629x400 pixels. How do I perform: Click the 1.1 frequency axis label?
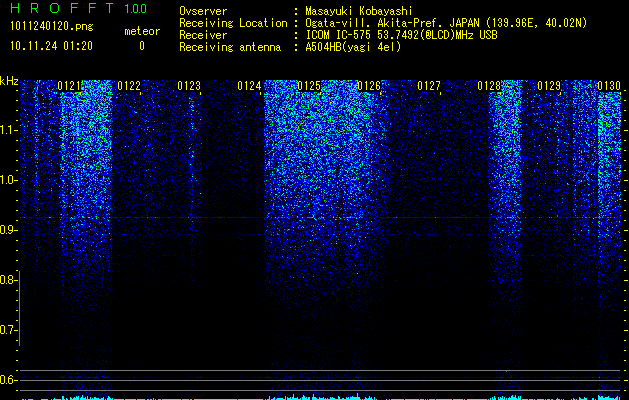(7, 130)
